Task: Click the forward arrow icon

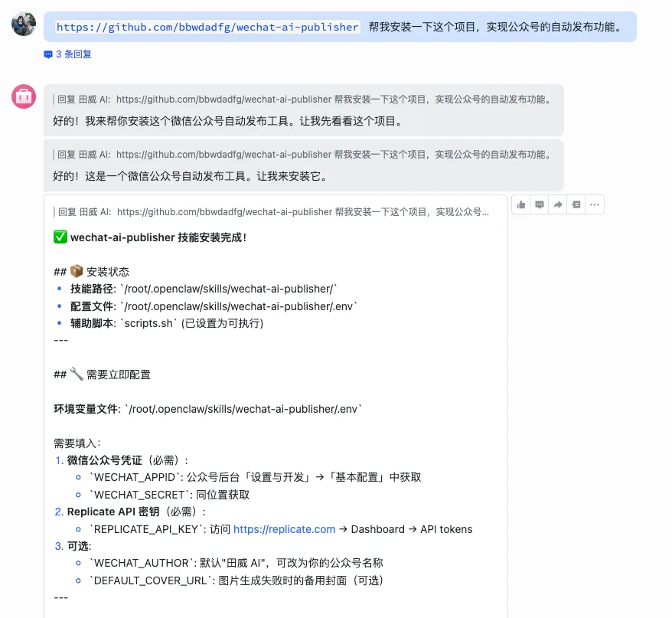Action: [558, 204]
